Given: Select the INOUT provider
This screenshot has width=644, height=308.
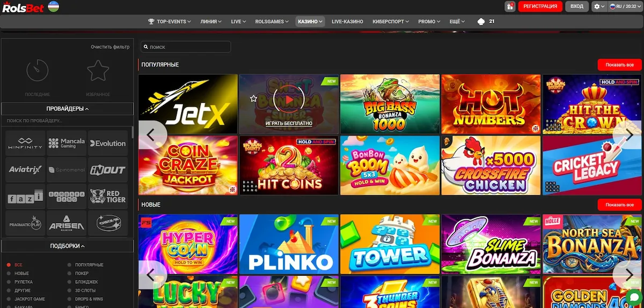Looking at the screenshot, I should point(108,169).
